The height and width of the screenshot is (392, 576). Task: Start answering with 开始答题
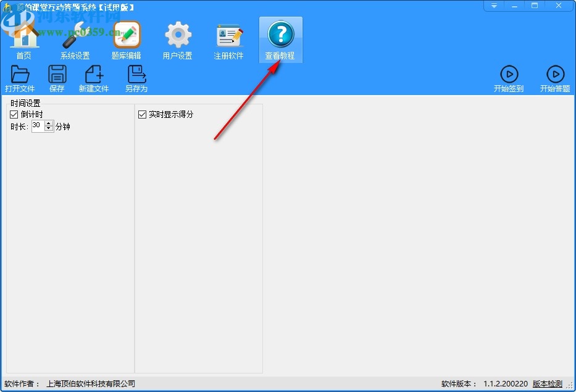555,78
